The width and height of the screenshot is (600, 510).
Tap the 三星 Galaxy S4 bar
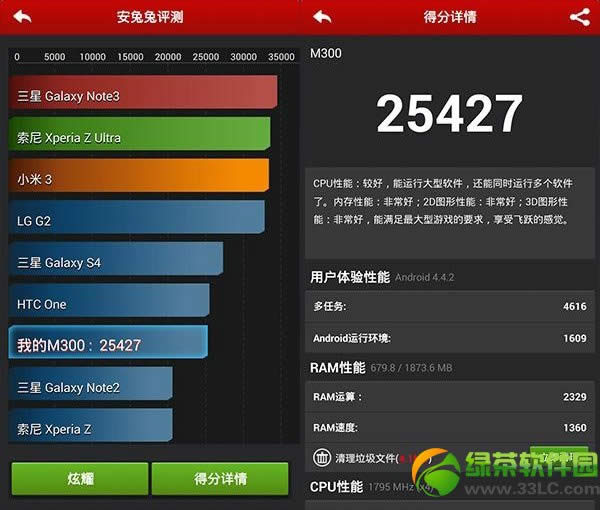116,260
